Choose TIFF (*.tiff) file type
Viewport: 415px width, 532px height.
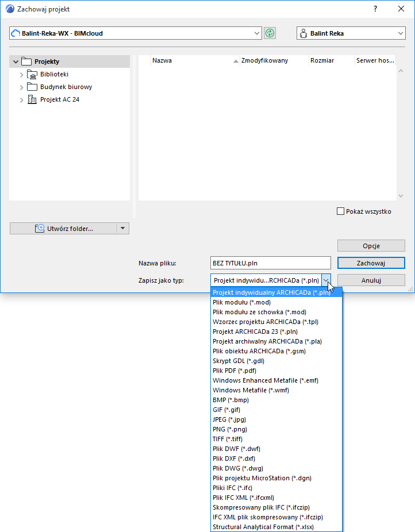click(x=276, y=439)
